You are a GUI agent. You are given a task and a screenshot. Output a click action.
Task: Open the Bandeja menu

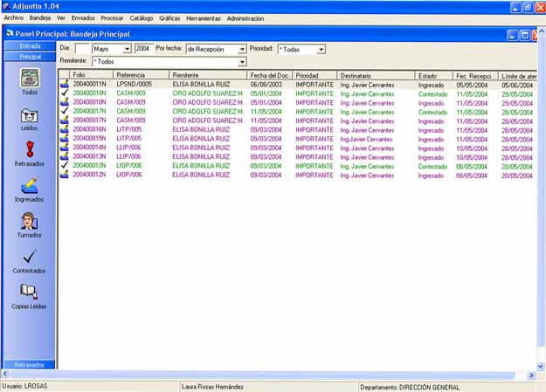40,18
